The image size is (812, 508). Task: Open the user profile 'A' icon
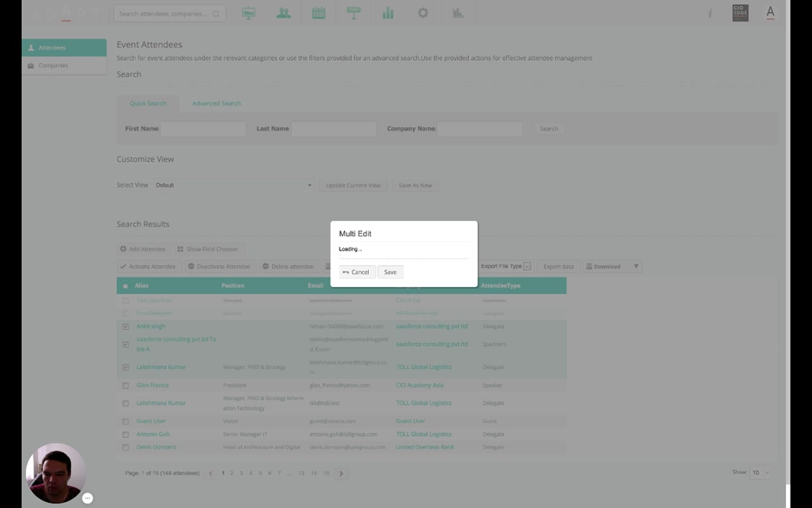(x=770, y=13)
